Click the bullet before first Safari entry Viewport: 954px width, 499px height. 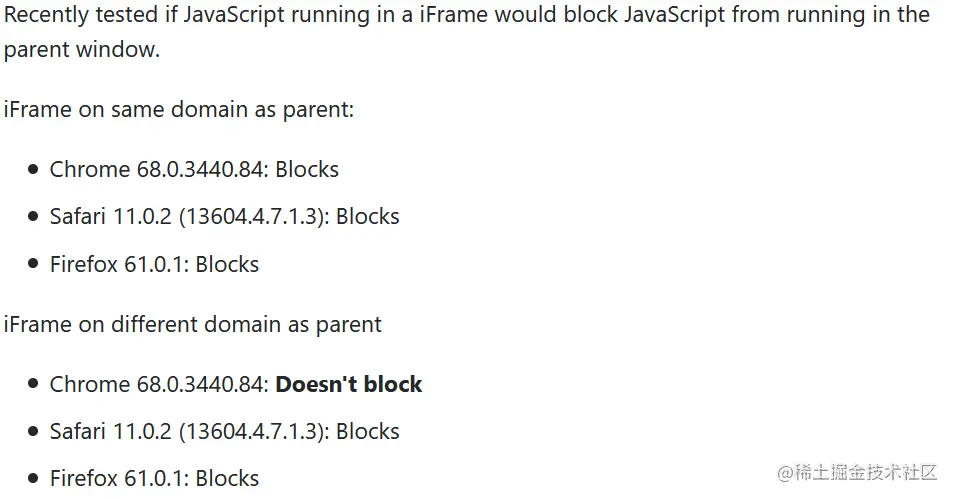33,217
